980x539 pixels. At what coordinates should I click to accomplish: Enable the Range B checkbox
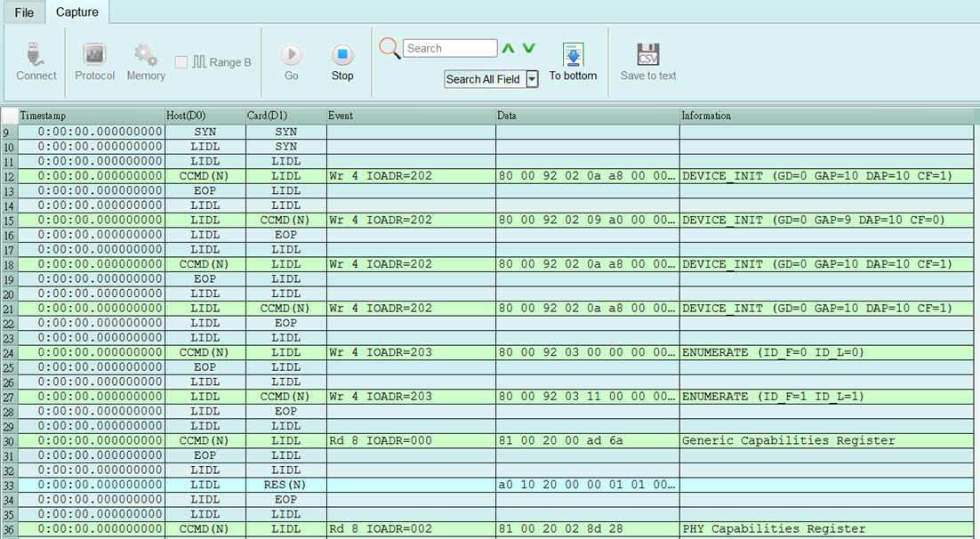click(181, 62)
